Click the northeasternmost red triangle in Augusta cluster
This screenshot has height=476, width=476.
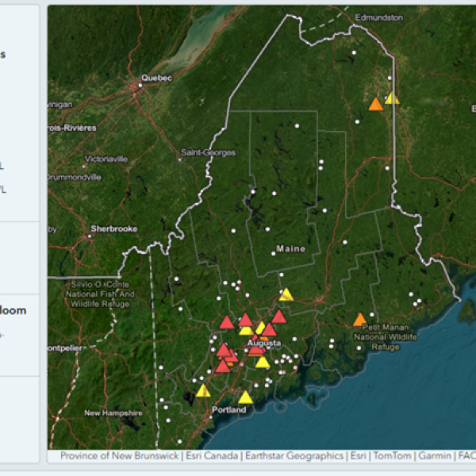tap(279, 317)
